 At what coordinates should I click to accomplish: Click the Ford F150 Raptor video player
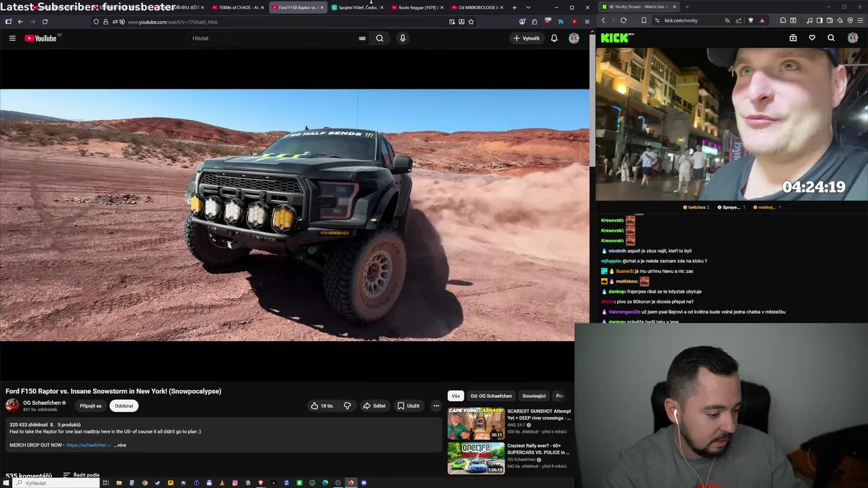(x=295, y=215)
